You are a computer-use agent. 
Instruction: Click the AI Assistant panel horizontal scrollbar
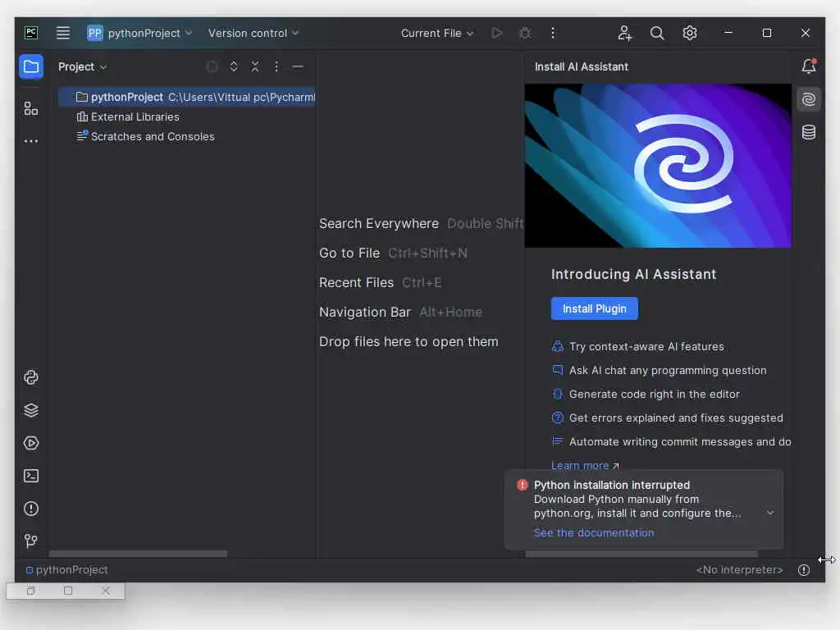click(x=641, y=554)
